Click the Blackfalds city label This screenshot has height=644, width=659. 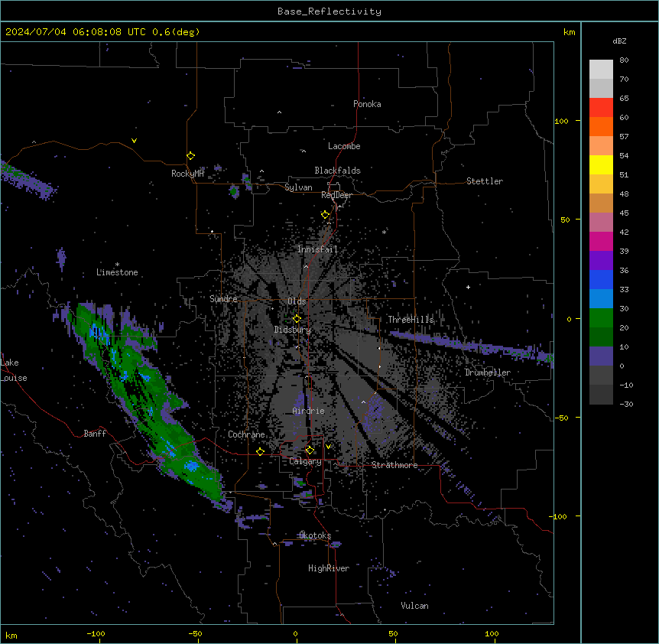[x=337, y=171]
